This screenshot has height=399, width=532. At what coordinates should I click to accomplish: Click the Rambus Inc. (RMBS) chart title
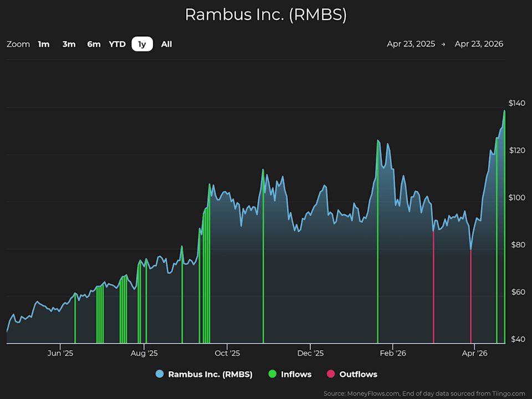tap(266, 15)
